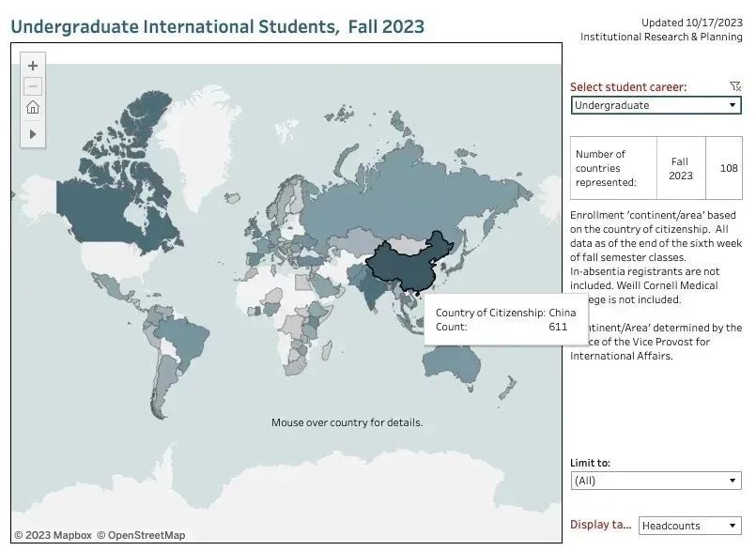Click the Fall 2023 count value of 108
756x551 pixels.
click(731, 169)
